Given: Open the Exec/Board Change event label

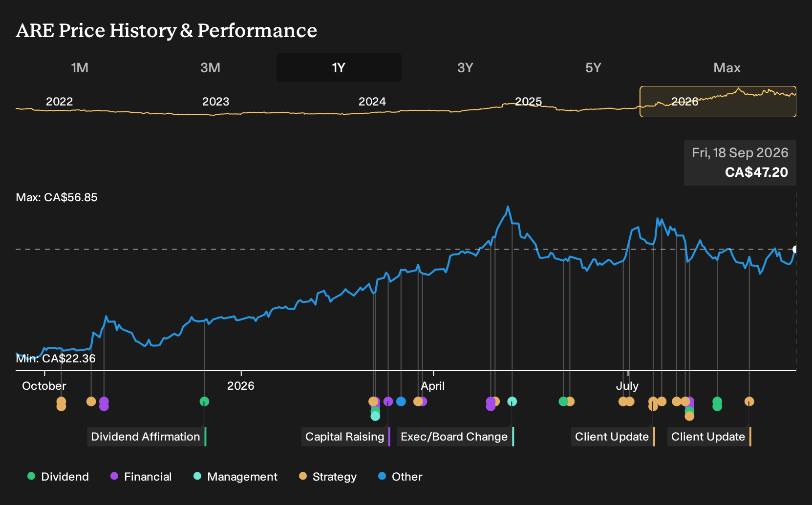Looking at the screenshot, I should (x=455, y=437).
